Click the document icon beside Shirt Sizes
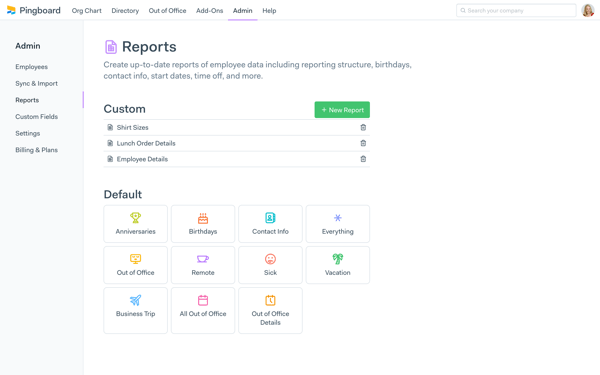The width and height of the screenshot is (600, 375). coord(110,127)
